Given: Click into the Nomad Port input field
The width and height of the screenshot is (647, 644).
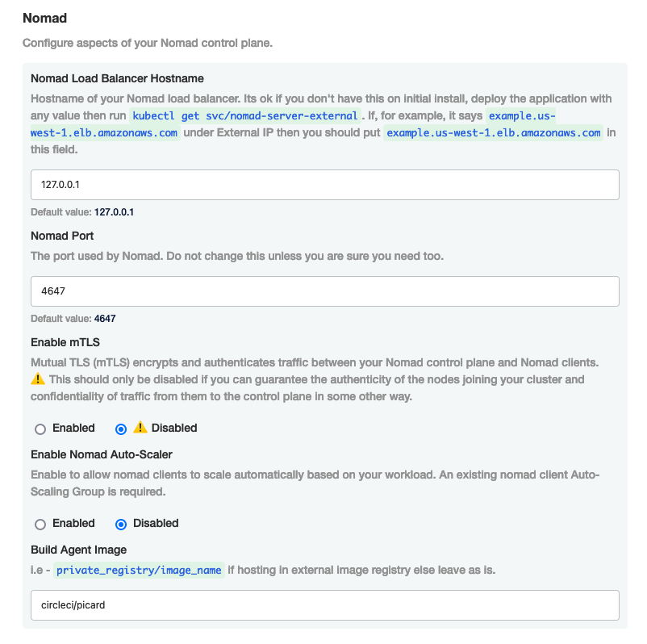Looking at the screenshot, I should pyautogui.click(x=324, y=291).
